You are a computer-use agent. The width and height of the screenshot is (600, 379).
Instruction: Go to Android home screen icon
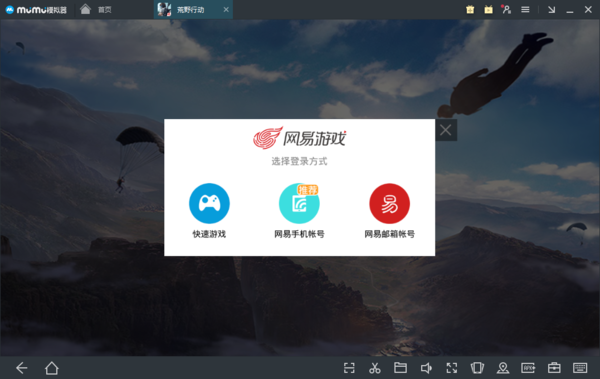tap(52, 368)
